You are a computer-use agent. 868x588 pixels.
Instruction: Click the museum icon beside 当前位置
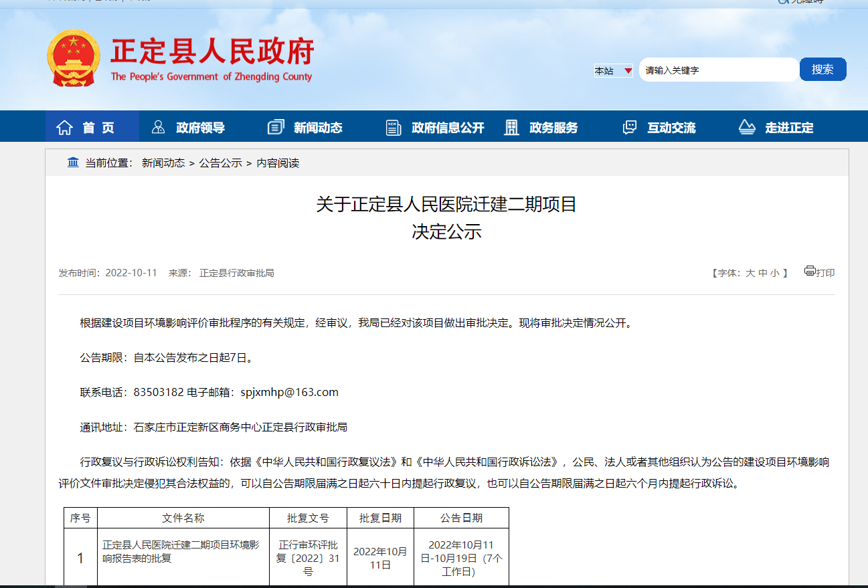click(x=73, y=163)
